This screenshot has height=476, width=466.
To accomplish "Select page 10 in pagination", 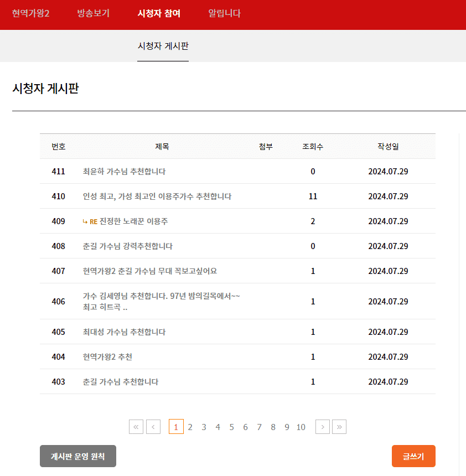I will (x=301, y=427).
